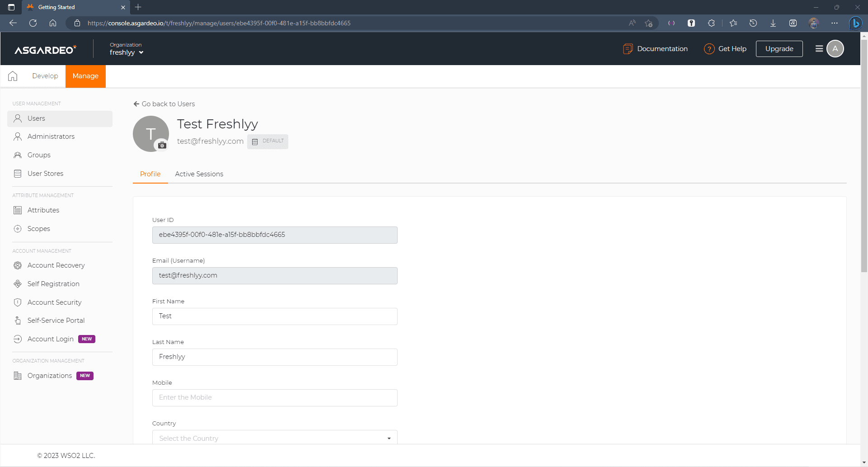Viewport: 868px width, 467px height.
Task: Open browser extensions icon
Action: pyautogui.click(x=711, y=23)
